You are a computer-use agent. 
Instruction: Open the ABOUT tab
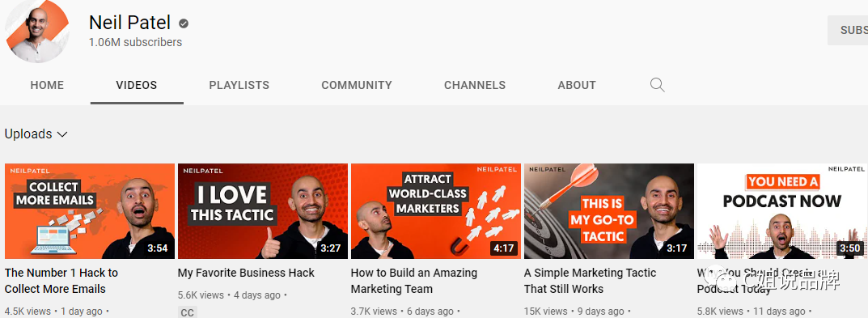tap(577, 85)
